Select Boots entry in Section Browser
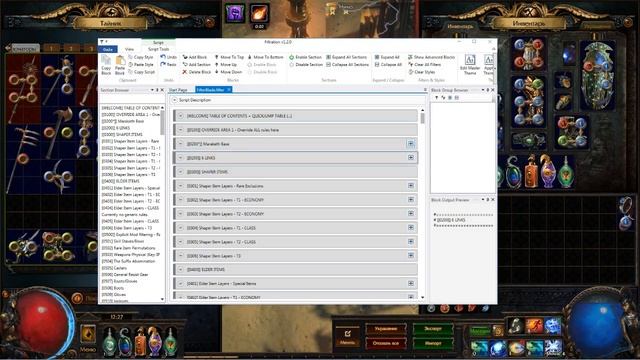The width and height of the screenshot is (640, 360). [x=113, y=288]
